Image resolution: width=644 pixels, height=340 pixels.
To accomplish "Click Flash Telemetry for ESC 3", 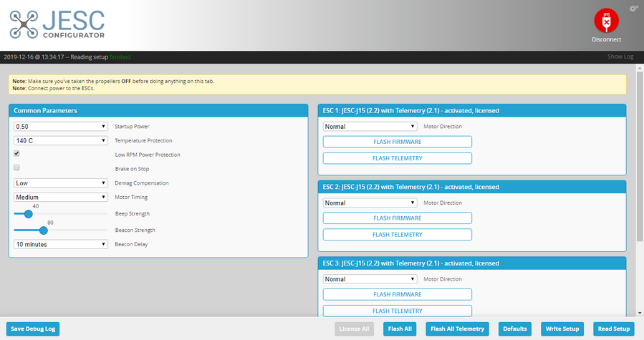I will [397, 311].
